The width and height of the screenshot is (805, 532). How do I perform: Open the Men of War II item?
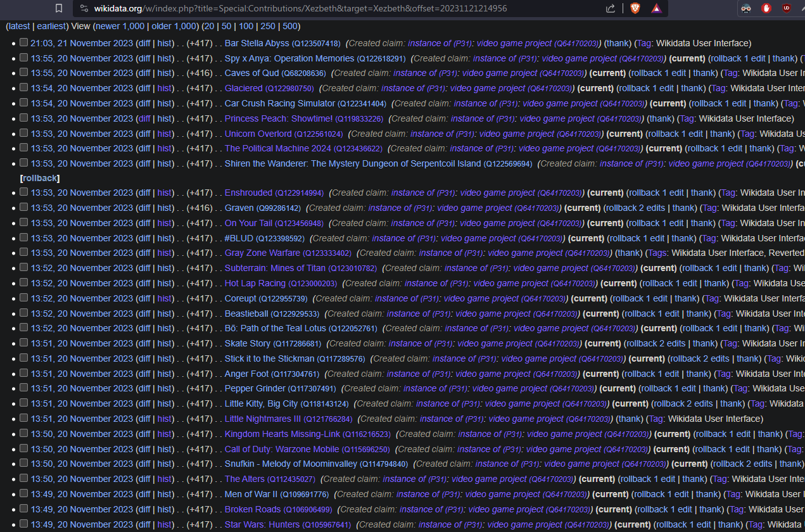[x=277, y=494]
